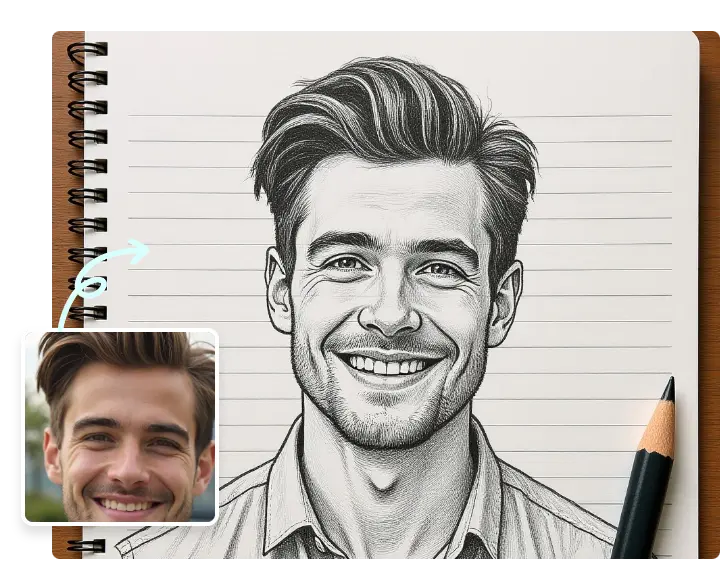
Task: Click the sketched neck below the chin
Action: click(385, 470)
